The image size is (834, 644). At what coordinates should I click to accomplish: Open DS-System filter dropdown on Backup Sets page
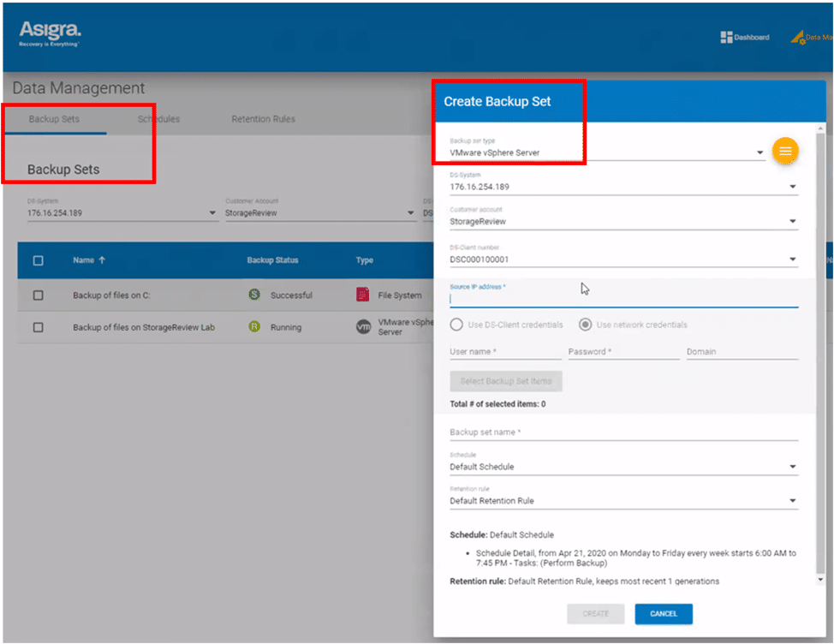(122, 212)
